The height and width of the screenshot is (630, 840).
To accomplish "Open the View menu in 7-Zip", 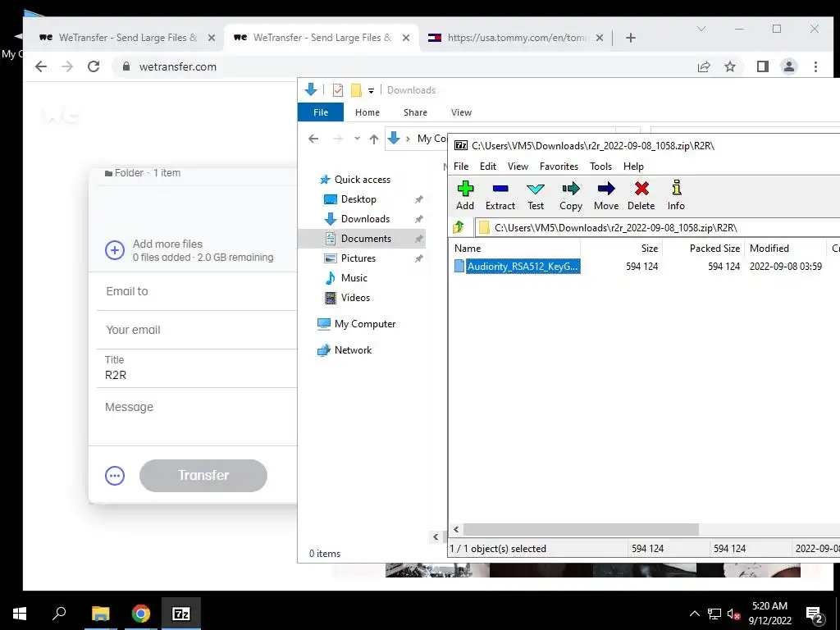I will (518, 167).
